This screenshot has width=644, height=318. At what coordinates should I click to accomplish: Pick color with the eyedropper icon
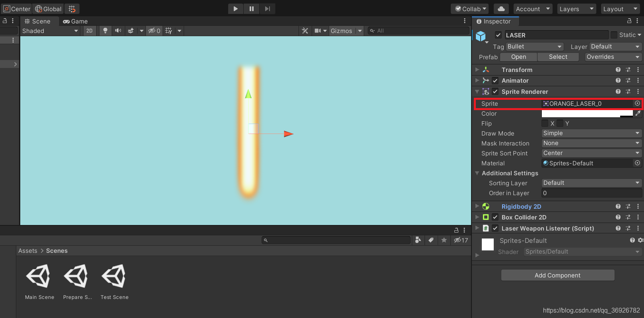click(638, 114)
